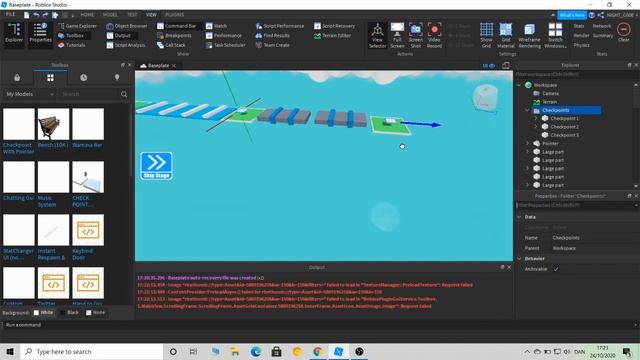The width and height of the screenshot is (640, 360).
Task: Insert the Keybind Door model
Action: pos(88,230)
